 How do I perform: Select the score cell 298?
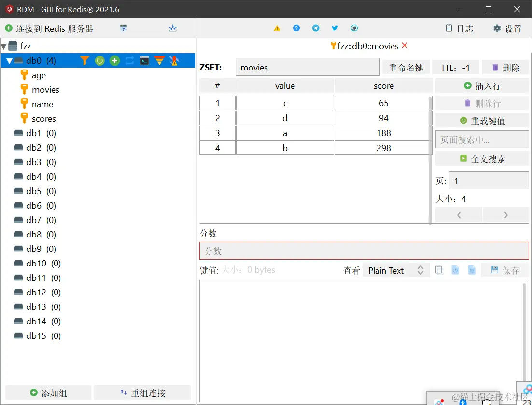383,148
